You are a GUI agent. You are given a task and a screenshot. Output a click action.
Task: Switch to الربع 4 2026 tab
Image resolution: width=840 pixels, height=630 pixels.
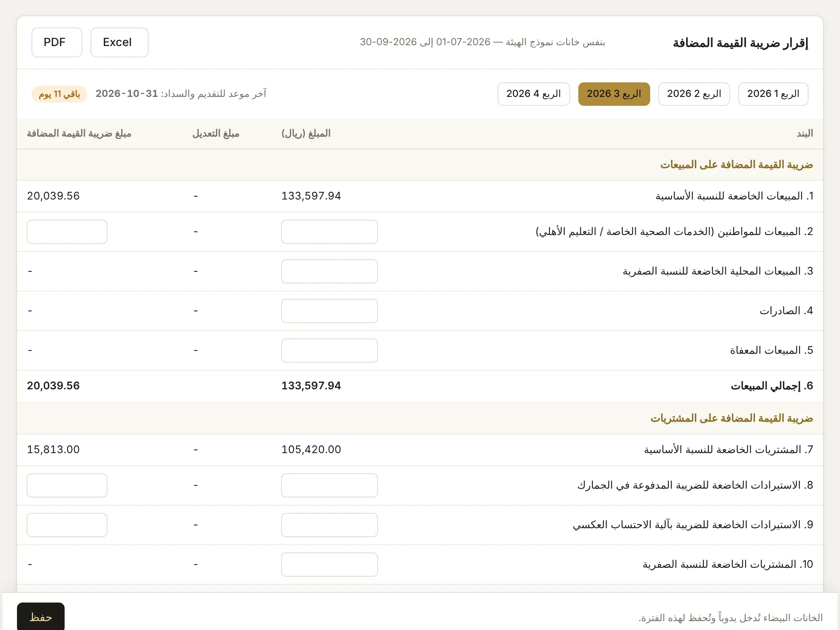point(533,94)
